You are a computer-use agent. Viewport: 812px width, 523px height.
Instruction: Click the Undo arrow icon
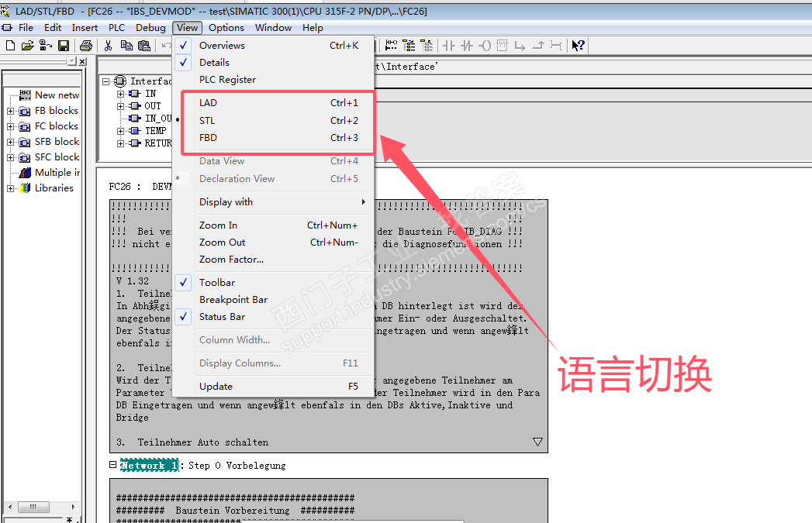(166, 46)
